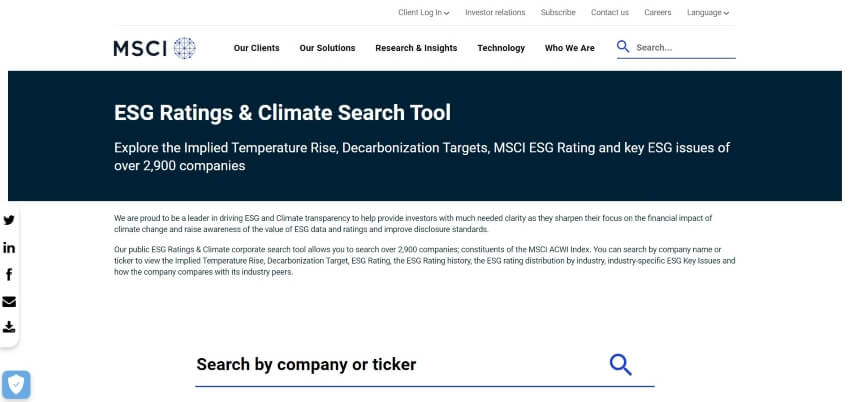The image size is (850, 402).
Task: Open the Contact us link
Action: tap(610, 12)
